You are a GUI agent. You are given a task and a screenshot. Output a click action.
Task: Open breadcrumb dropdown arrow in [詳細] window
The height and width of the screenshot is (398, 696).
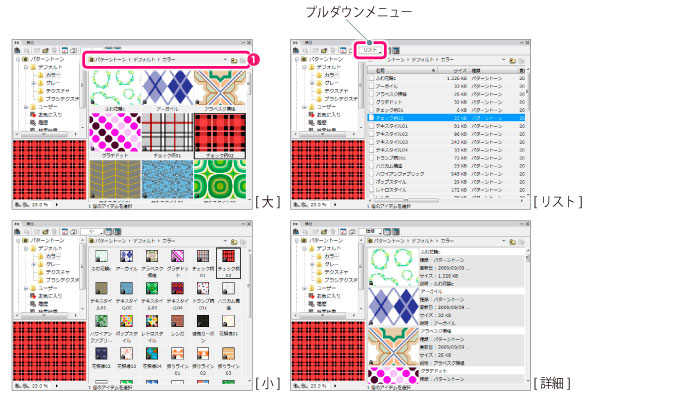(504, 241)
